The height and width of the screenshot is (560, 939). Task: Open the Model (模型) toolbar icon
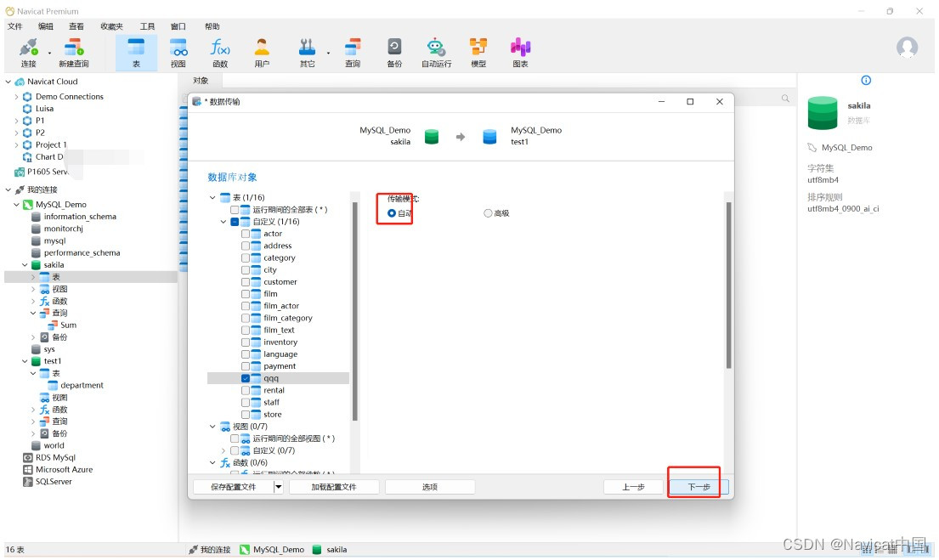tap(478, 53)
